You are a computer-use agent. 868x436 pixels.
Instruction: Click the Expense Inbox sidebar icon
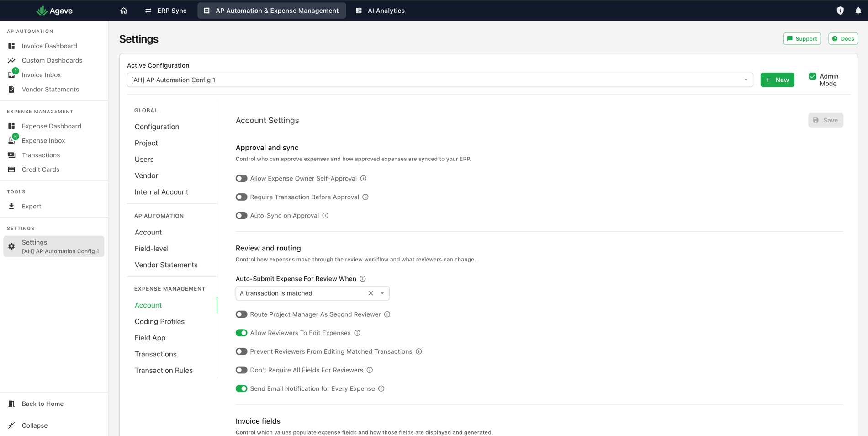pos(12,140)
